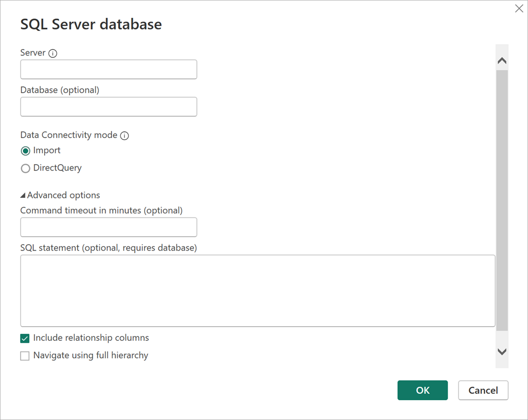The width and height of the screenshot is (528, 420).
Task: Uncheck Include relationship columns
Action: point(24,338)
